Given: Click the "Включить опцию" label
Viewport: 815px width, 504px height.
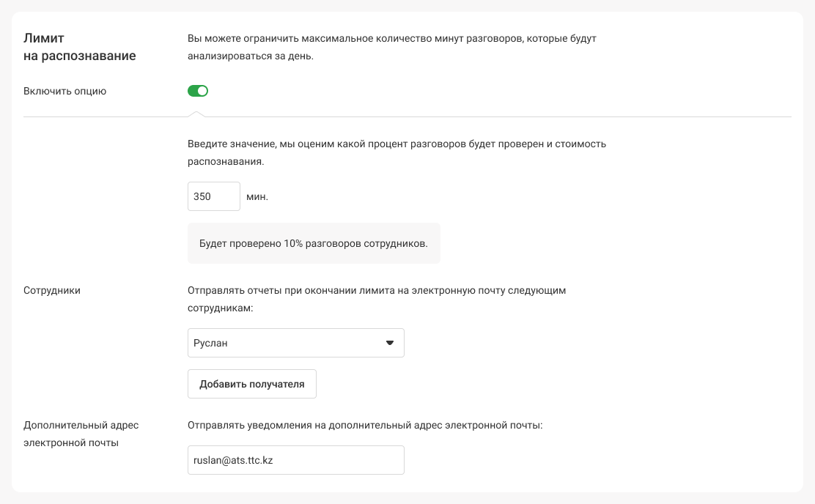Looking at the screenshot, I should (x=65, y=92).
